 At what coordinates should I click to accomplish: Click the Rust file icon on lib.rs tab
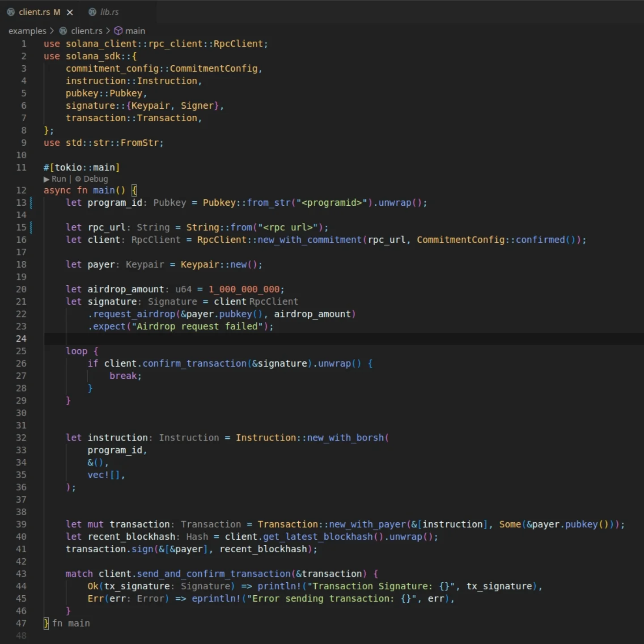coord(92,12)
